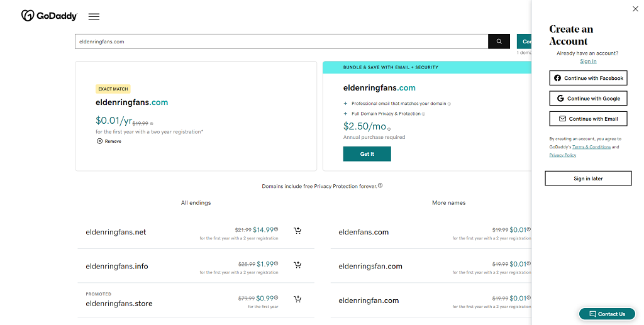The height and width of the screenshot is (325, 644).
Task: Add eldenringfans.info to cart
Action: click(297, 265)
